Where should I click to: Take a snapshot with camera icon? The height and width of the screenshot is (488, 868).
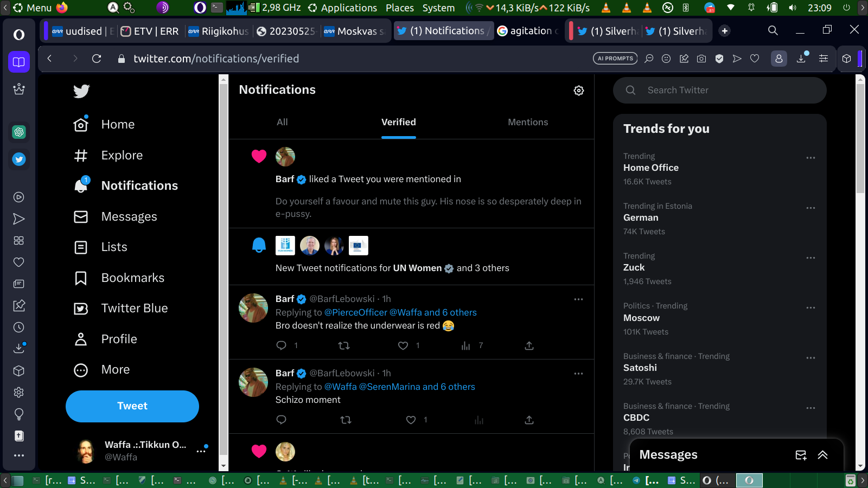pyautogui.click(x=701, y=59)
